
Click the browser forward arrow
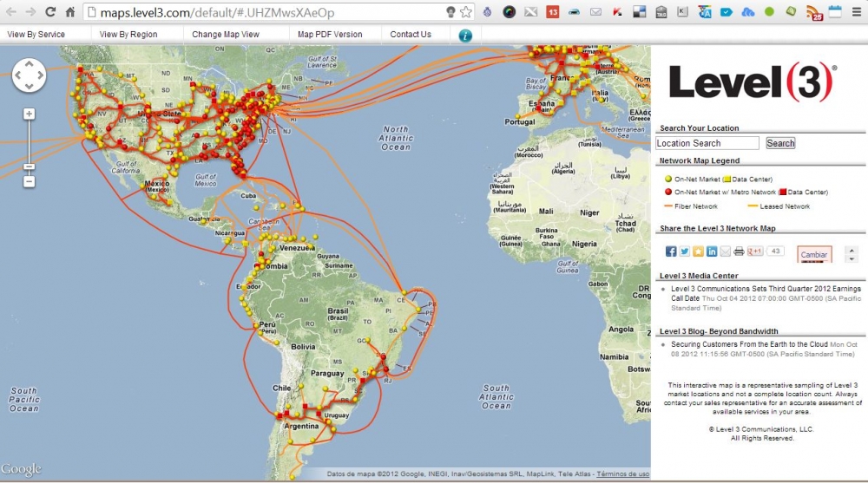(x=30, y=11)
